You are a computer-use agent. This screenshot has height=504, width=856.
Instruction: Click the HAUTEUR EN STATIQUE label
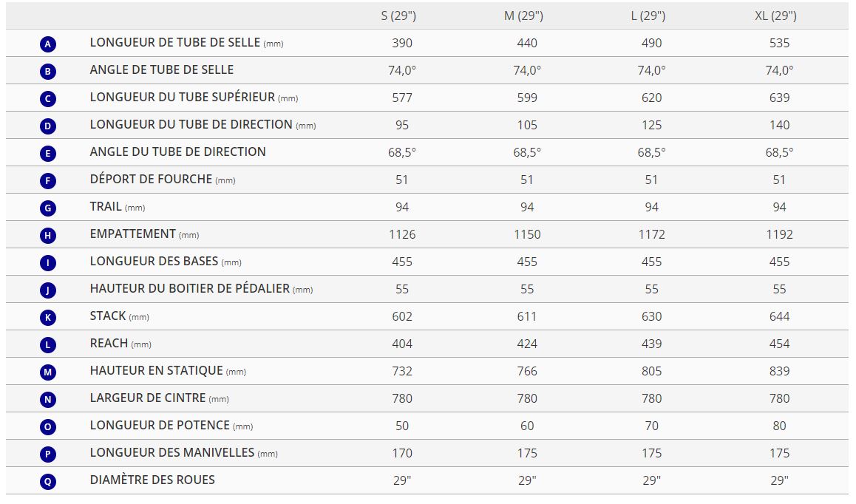coord(157,371)
